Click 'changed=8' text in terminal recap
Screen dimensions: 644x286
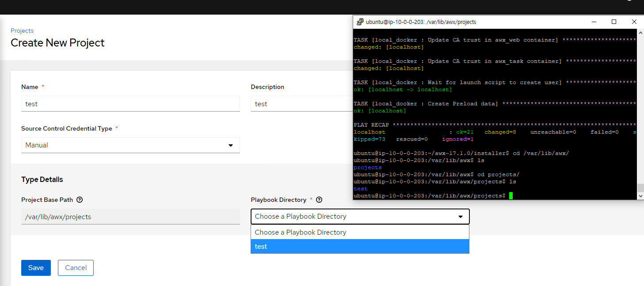pos(500,132)
